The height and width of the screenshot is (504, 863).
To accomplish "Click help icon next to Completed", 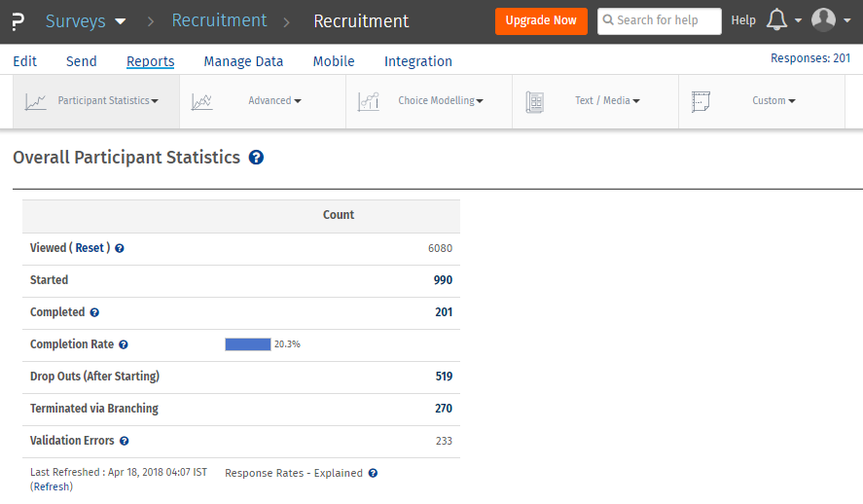I will pos(94,312).
